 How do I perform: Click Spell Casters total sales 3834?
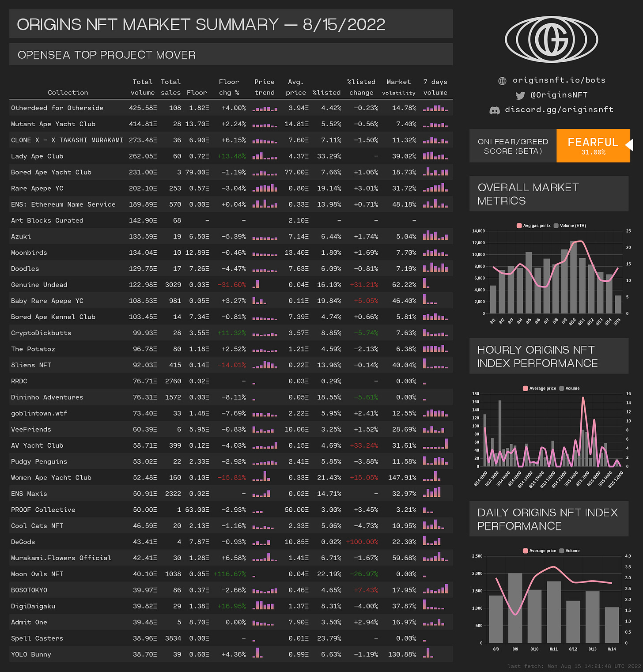coord(173,638)
